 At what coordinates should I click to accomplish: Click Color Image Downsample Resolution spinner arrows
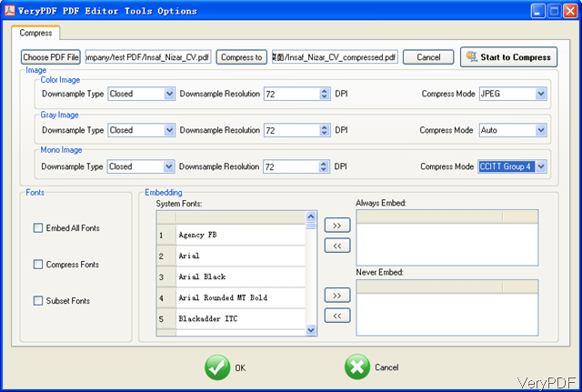pyautogui.click(x=325, y=94)
